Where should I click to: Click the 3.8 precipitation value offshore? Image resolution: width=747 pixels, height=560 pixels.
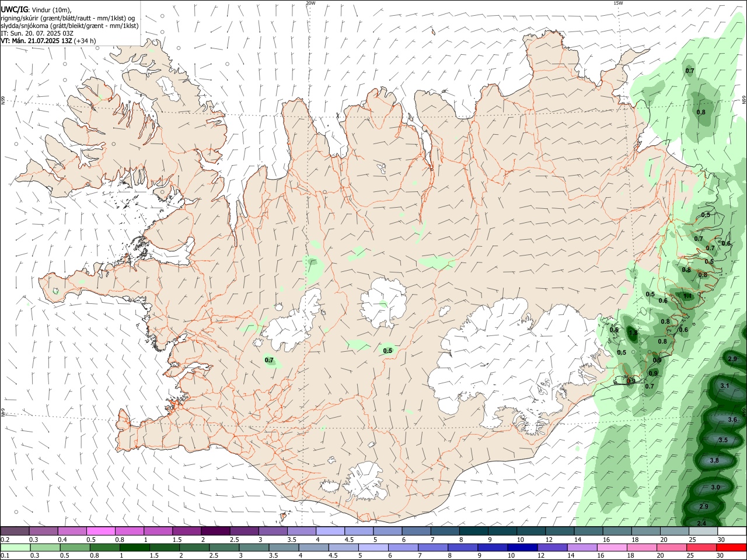714,460
